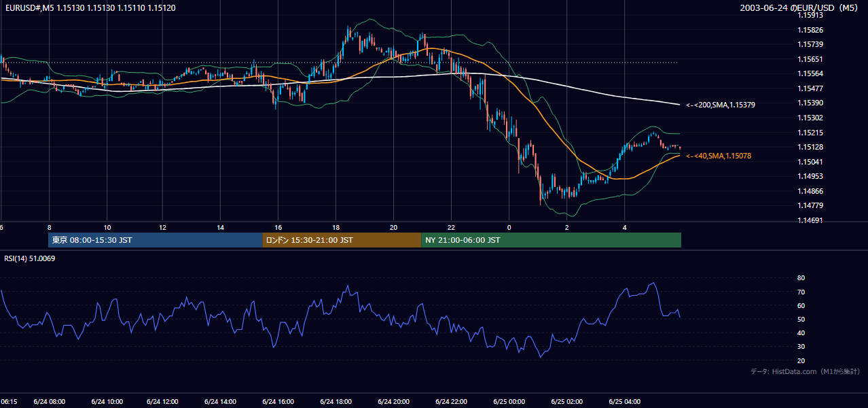Click the 6/24 16:00 date label
Viewport: 868px width, 408px height.
click(278, 402)
